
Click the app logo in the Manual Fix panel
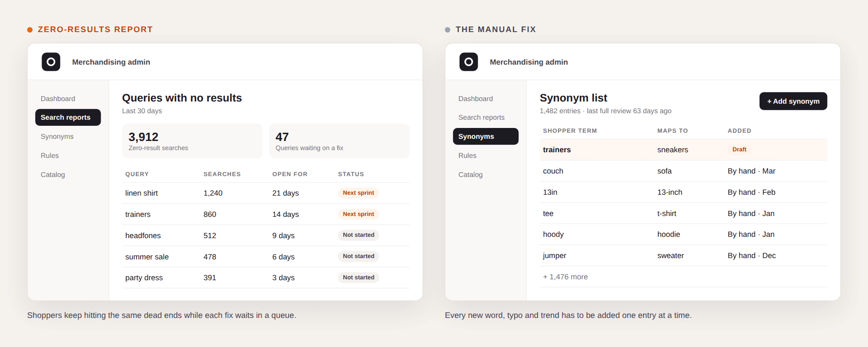(469, 62)
